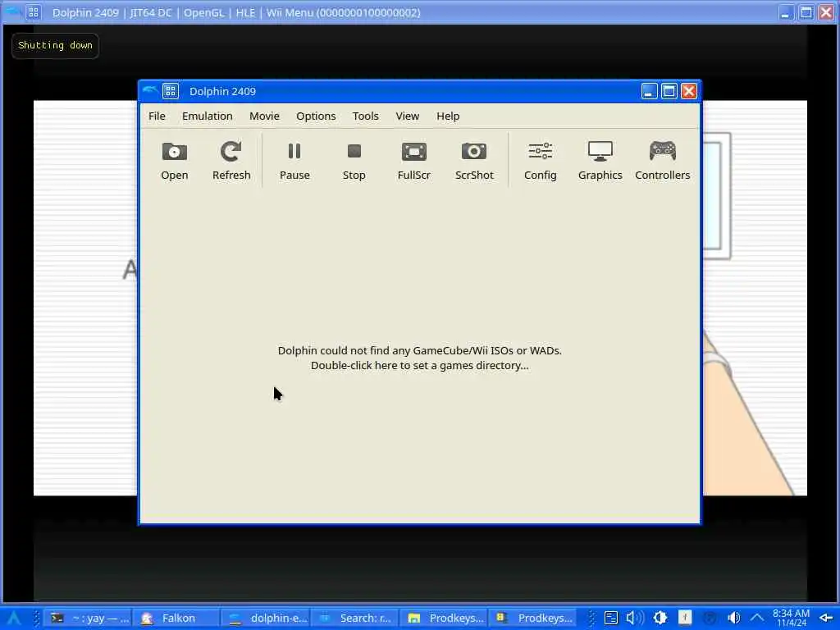Viewport: 840px width, 630px height.
Task: Close the Wii Menu render window
Action: coord(826,13)
